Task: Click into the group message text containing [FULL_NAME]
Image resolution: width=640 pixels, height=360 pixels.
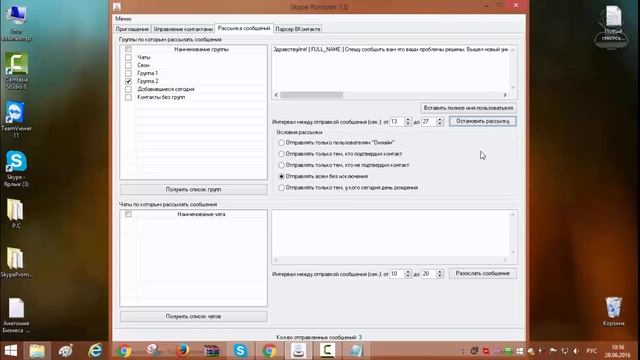Action: click(x=391, y=68)
